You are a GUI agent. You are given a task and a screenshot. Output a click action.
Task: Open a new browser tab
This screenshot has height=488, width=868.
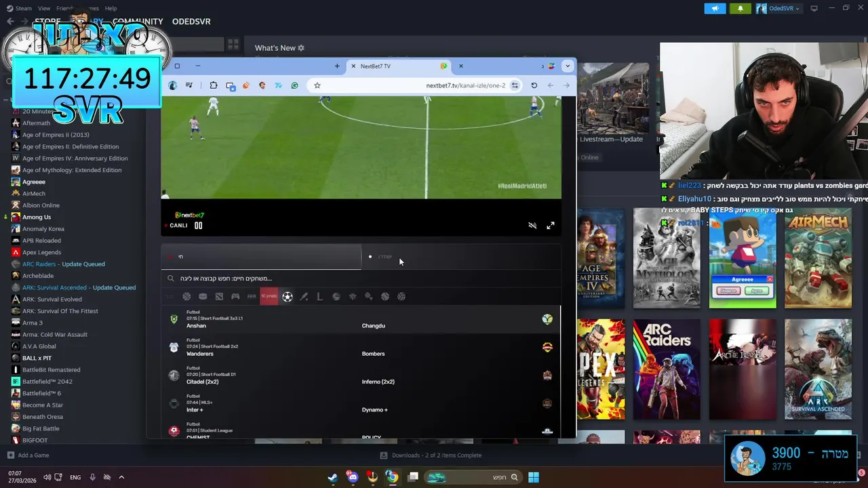[x=337, y=66]
